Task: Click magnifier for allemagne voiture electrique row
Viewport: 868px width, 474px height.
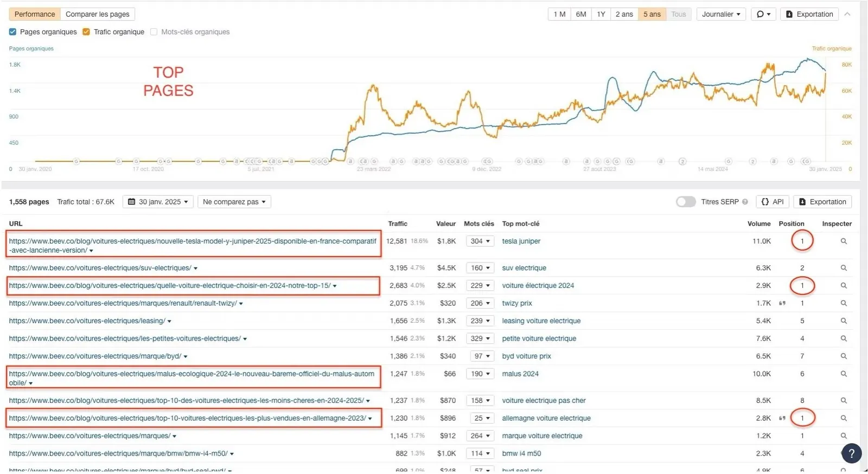Action: pyautogui.click(x=844, y=418)
